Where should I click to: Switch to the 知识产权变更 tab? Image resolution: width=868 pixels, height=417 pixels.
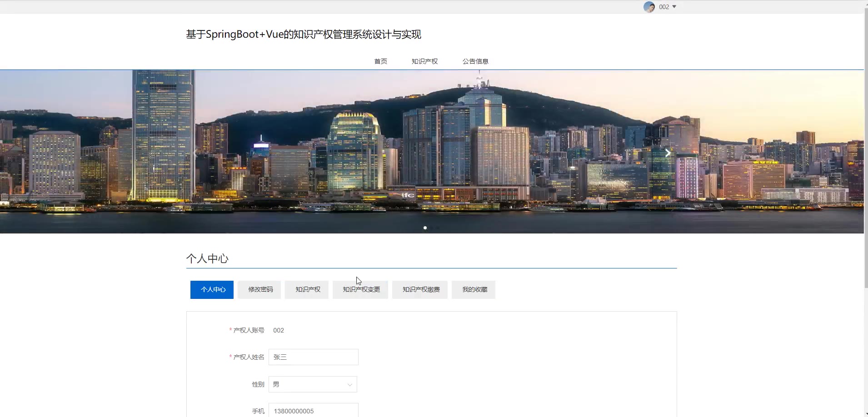pos(360,290)
